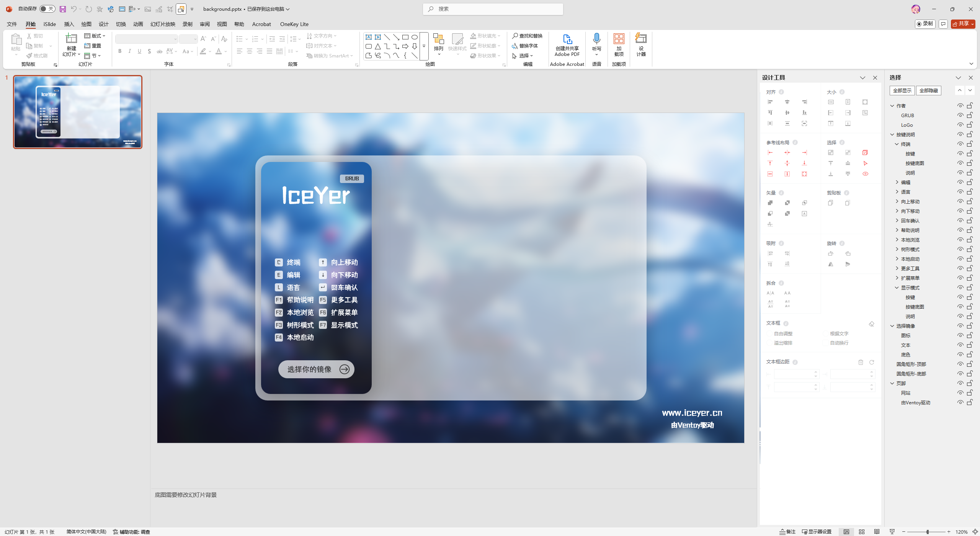980x536 pixels.
Task: Toggle AutoSave switch
Action: tap(47, 9)
